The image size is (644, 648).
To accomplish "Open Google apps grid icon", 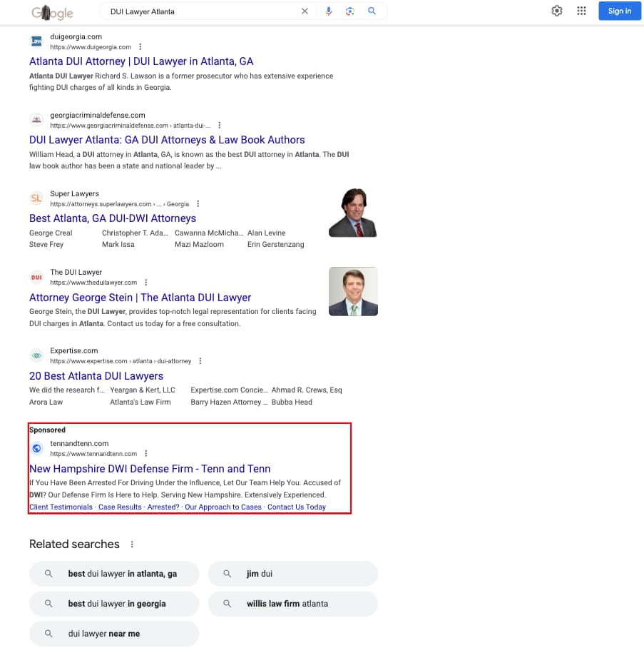I will pyautogui.click(x=582, y=11).
